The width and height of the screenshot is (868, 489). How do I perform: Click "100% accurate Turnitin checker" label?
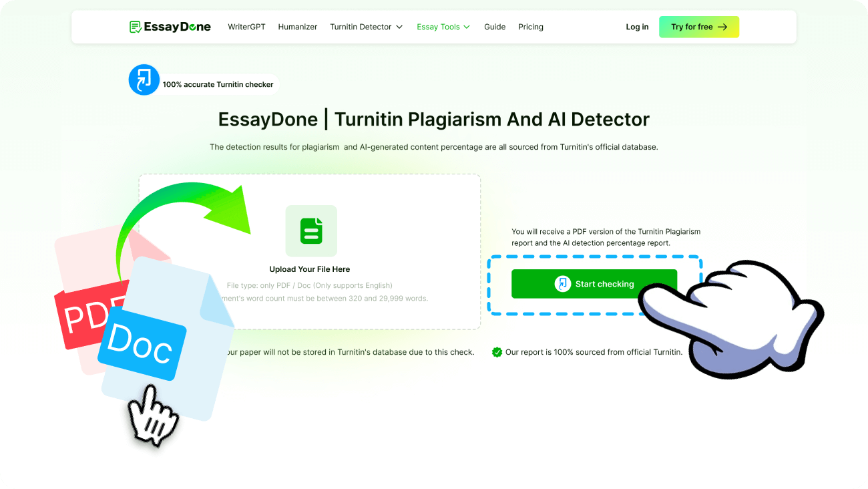218,85
